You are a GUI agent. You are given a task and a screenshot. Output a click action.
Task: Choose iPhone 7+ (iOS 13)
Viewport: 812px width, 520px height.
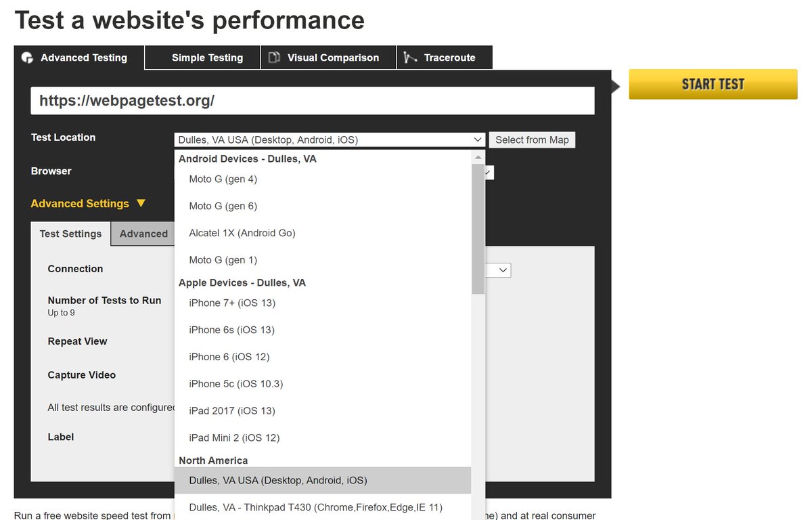click(x=323, y=303)
